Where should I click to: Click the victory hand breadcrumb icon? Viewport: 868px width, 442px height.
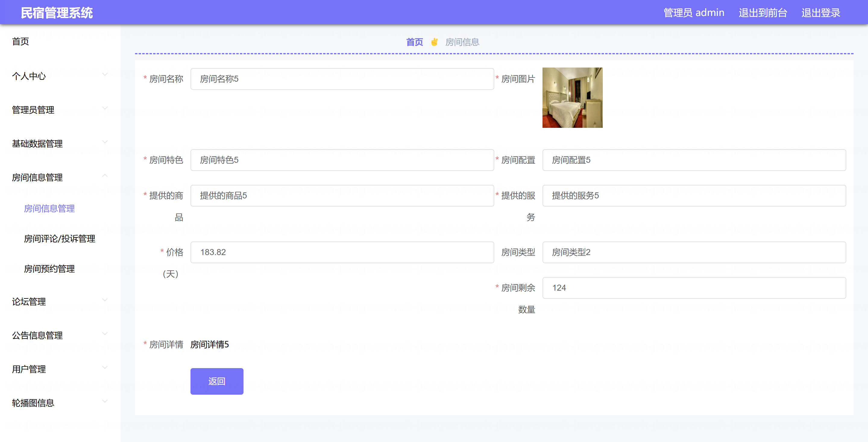pos(434,42)
